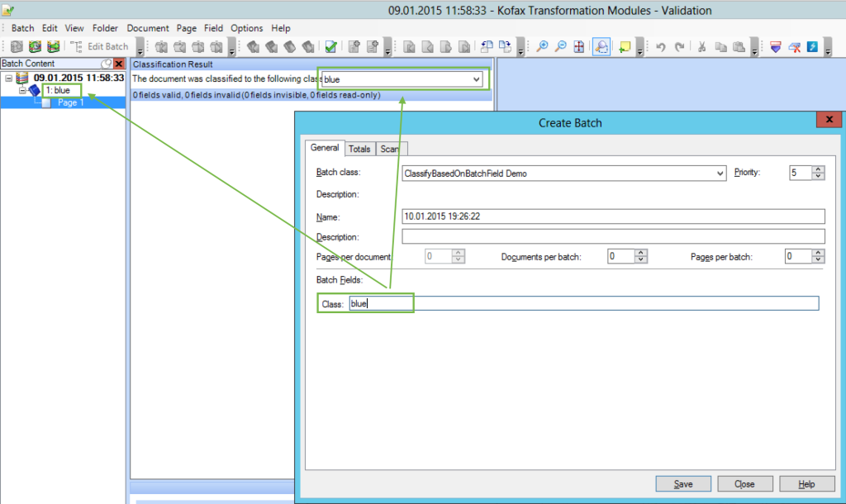846x504 pixels.
Task: Select Page 1 in the batch tree
Action: [x=70, y=102]
